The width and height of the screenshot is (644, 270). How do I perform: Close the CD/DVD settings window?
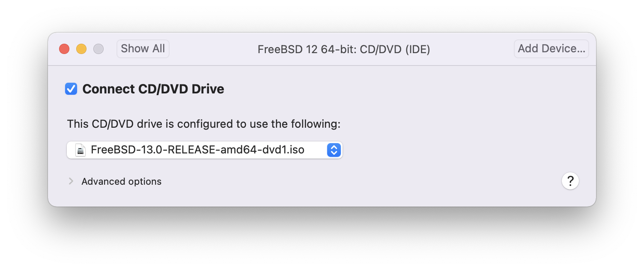pos(64,49)
